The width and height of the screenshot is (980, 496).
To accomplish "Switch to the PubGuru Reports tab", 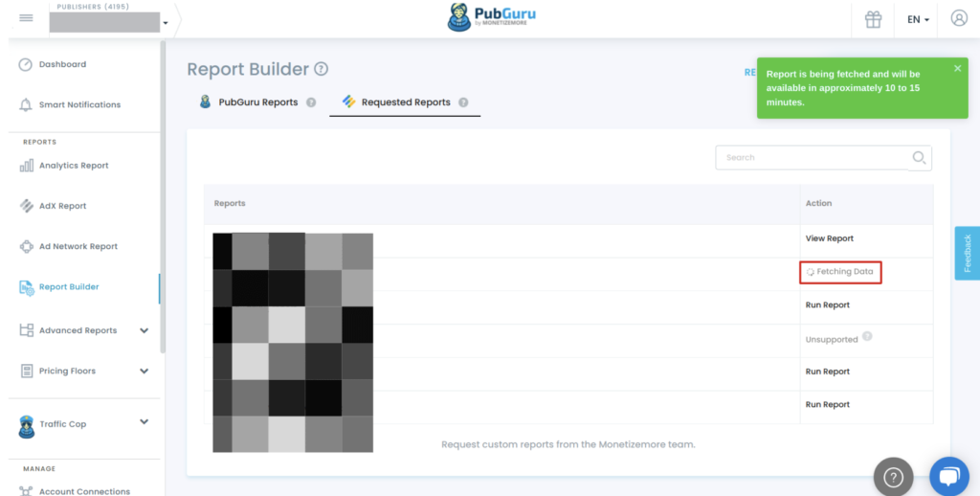I will click(257, 101).
